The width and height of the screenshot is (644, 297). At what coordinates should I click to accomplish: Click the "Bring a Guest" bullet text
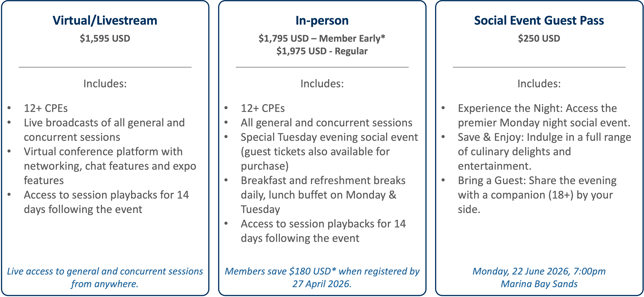(x=537, y=181)
